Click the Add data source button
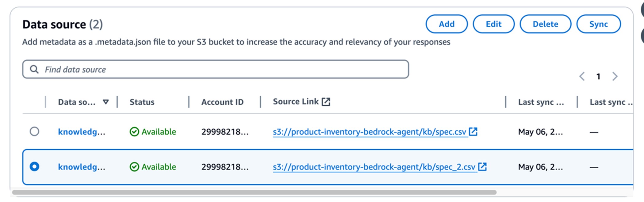Screen dimensions: 644x202 coord(447,24)
